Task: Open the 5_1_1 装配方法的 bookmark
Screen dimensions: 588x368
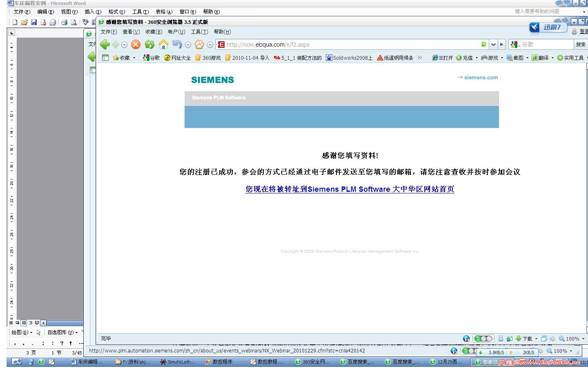Action: coord(298,58)
